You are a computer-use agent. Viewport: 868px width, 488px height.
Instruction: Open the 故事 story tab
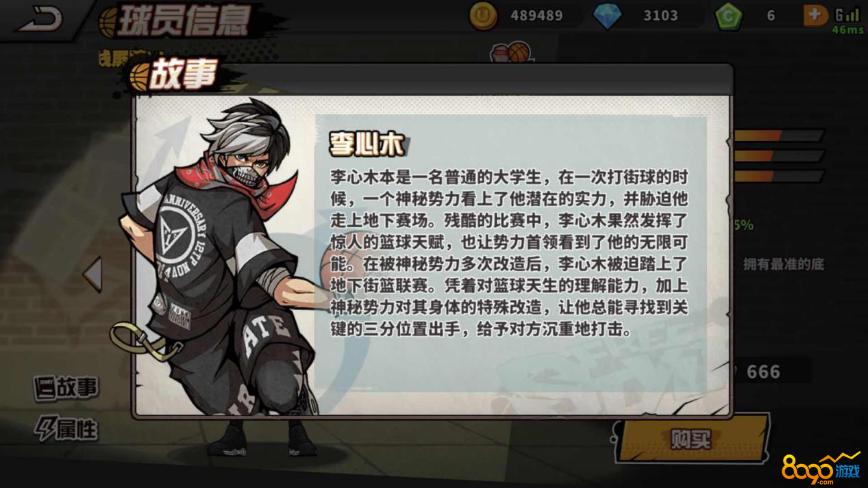(66, 387)
